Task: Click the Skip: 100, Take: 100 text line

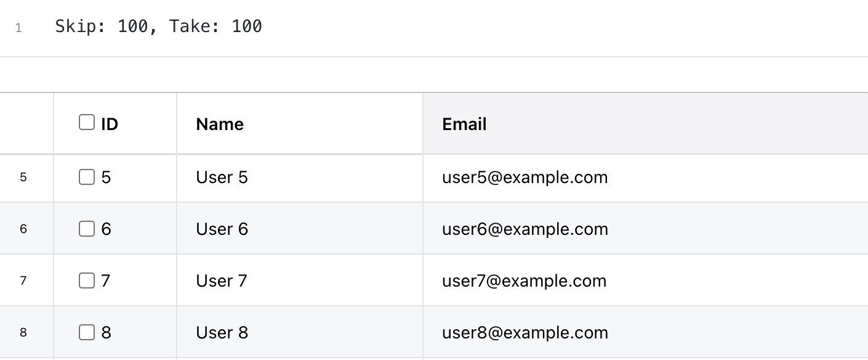Action: 158,27
